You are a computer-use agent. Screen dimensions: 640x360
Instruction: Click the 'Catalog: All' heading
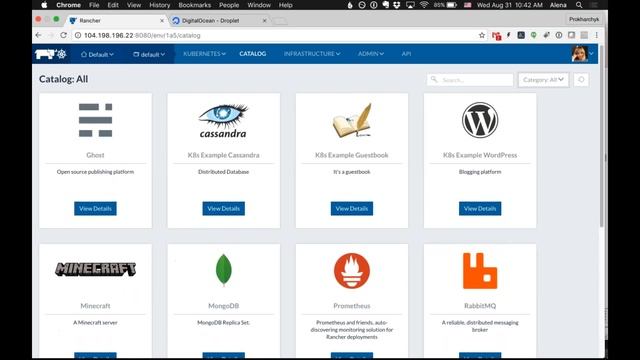tap(64, 79)
